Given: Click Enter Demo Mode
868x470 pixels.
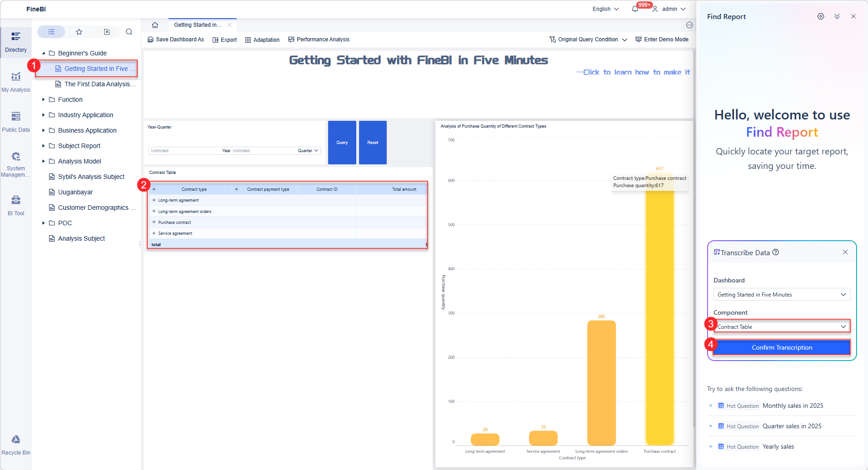Looking at the screenshot, I should tap(662, 40).
